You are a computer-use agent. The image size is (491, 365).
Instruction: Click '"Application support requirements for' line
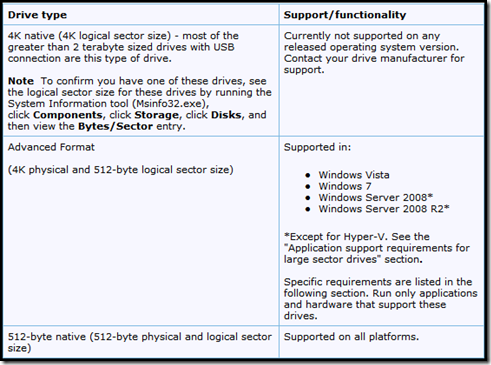coord(376,248)
